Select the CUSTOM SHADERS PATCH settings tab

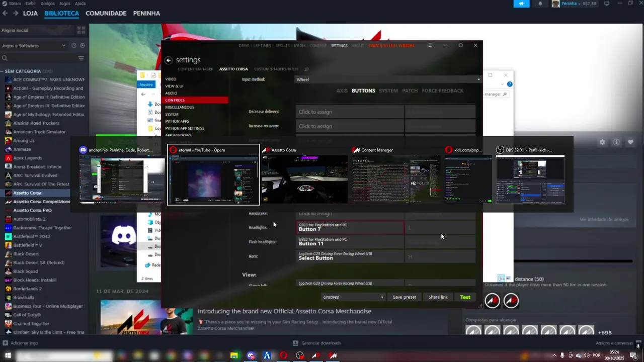coord(276,69)
